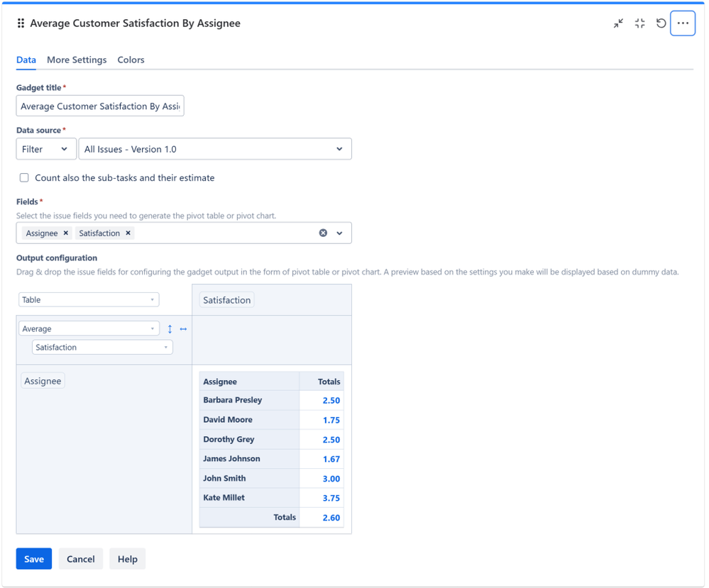Viewport: 709px width, 588px height.
Task: Clear all selected fields with circled X
Action: pyautogui.click(x=323, y=233)
